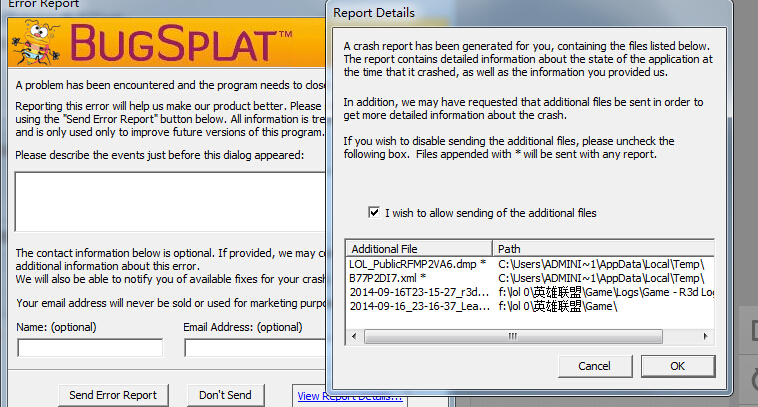This screenshot has width=758, height=407.
Task: Sort by Additional File column header
Action: click(x=419, y=248)
